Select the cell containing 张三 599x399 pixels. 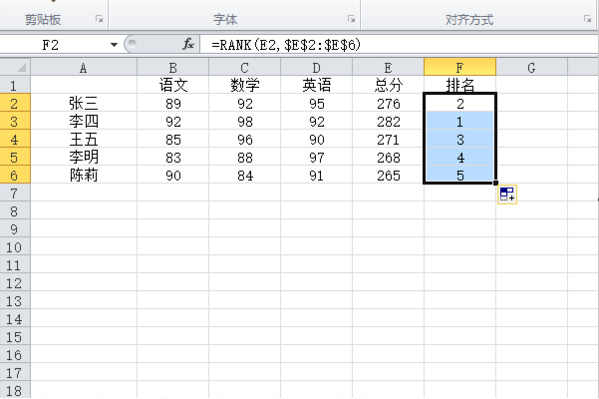84,103
